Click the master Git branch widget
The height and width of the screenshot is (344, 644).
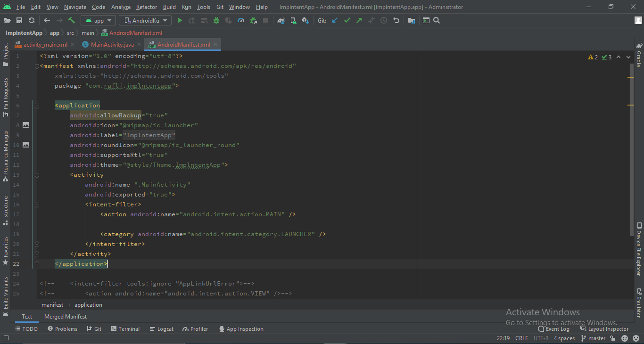click(x=593, y=338)
